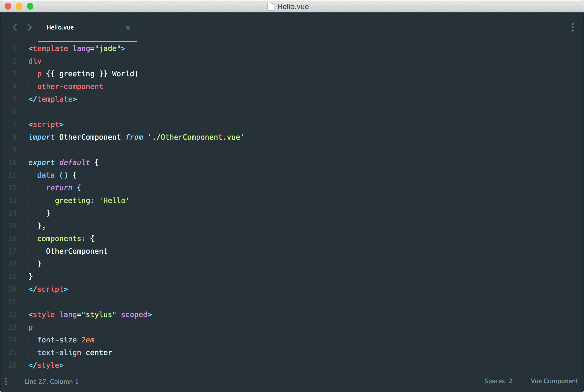This screenshot has width=584, height=392.
Task: Click the back navigation arrow
Action: point(15,27)
